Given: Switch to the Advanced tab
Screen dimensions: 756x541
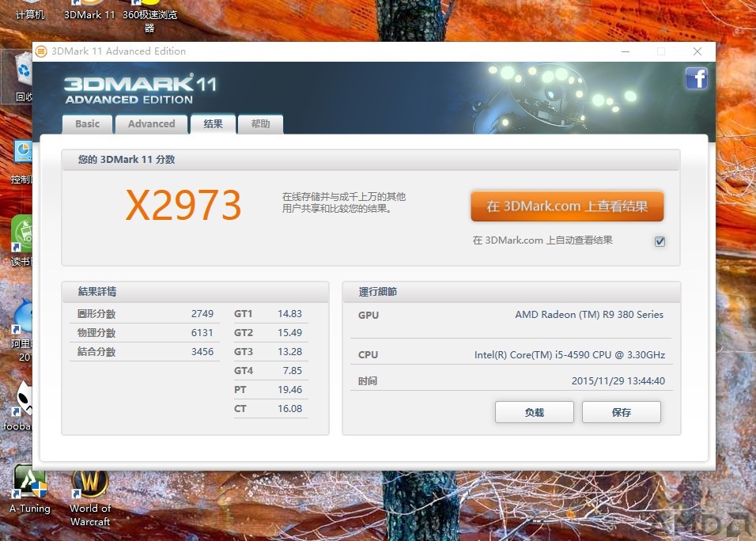Looking at the screenshot, I should [151, 124].
